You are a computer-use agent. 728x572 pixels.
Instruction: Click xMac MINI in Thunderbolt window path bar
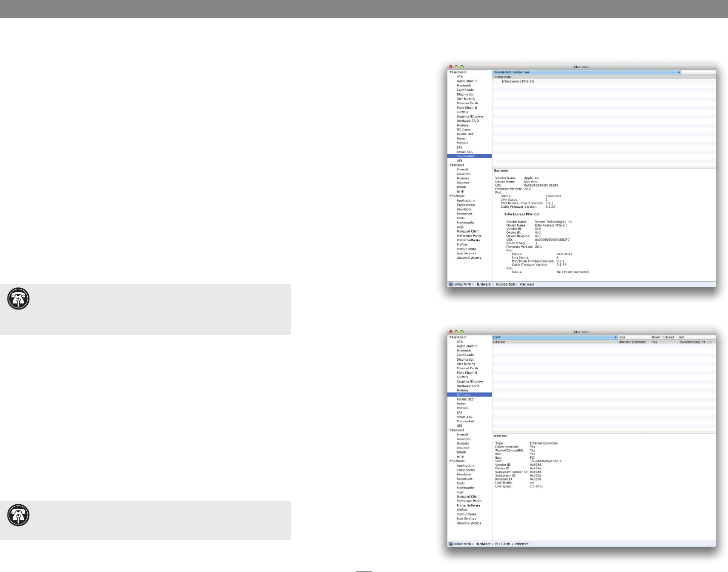(463, 284)
